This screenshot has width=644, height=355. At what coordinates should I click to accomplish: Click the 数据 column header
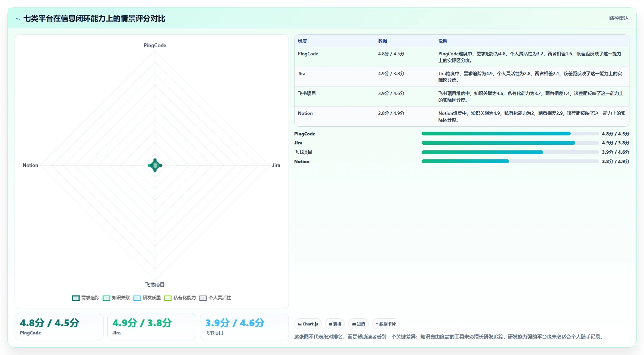click(x=382, y=41)
